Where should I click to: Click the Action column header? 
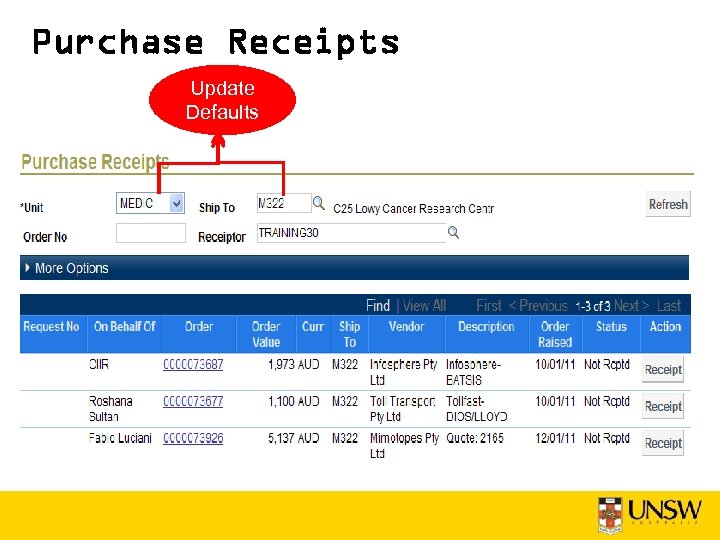pos(665,326)
